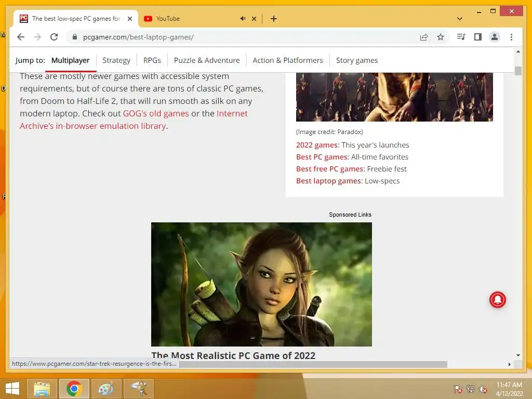Open the Best laptop games link

(328, 181)
